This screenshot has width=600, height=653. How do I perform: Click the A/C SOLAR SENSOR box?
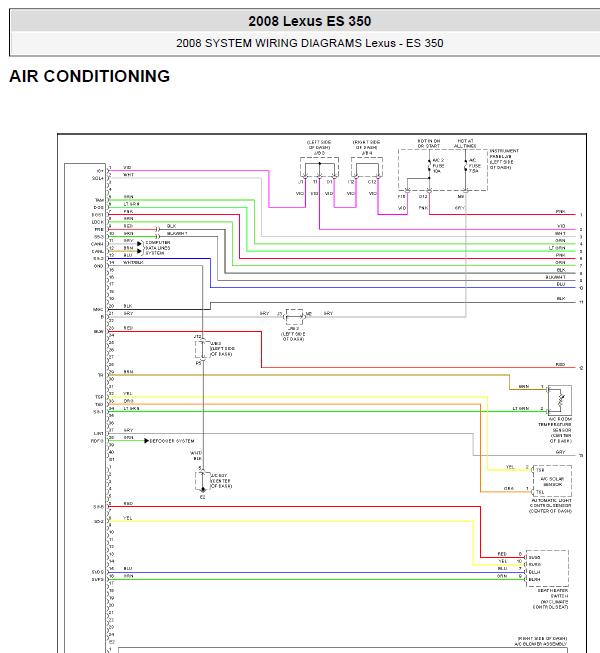[552, 481]
